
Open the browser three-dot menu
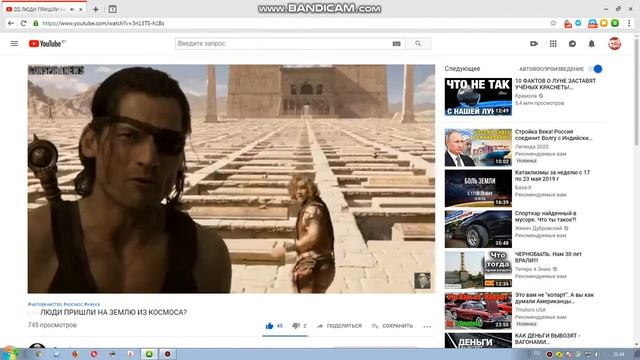(x=629, y=23)
